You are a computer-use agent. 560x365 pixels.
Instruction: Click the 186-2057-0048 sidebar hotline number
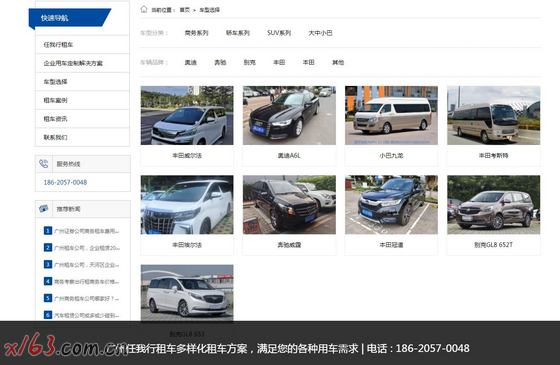65,182
